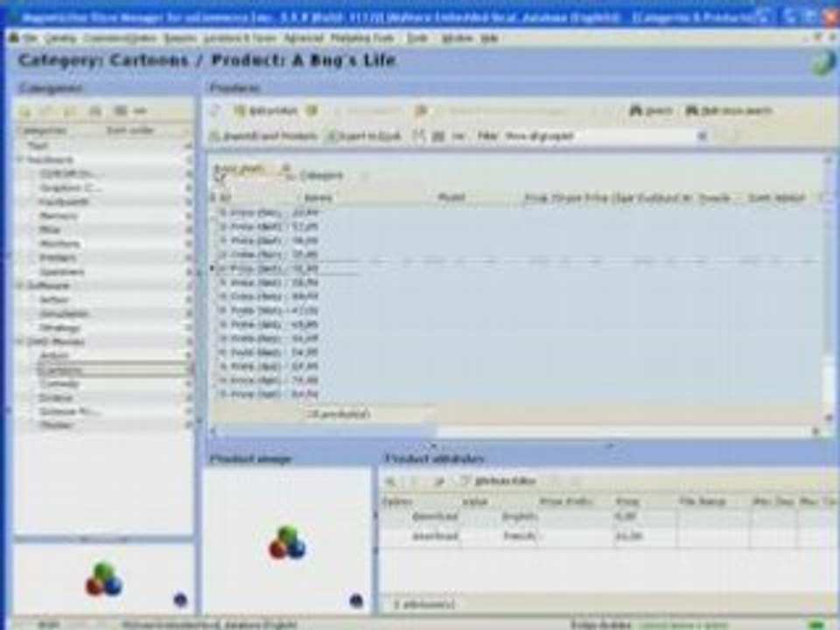Select the Cartoons category

(x=60, y=370)
